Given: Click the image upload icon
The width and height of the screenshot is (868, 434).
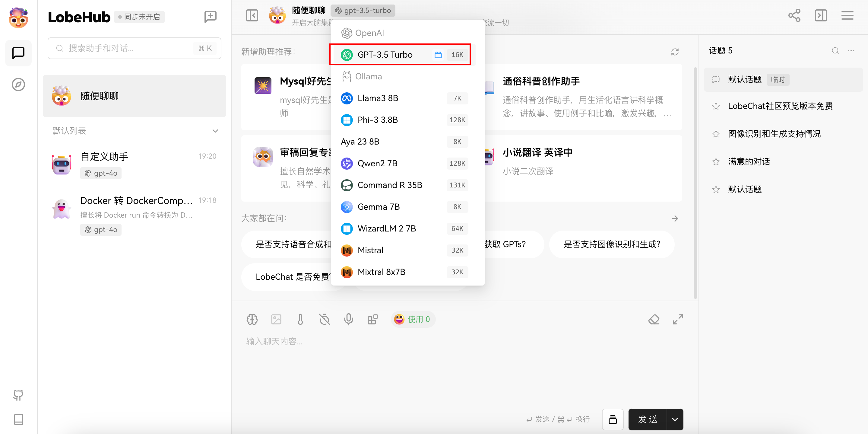Looking at the screenshot, I should click(x=276, y=319).
